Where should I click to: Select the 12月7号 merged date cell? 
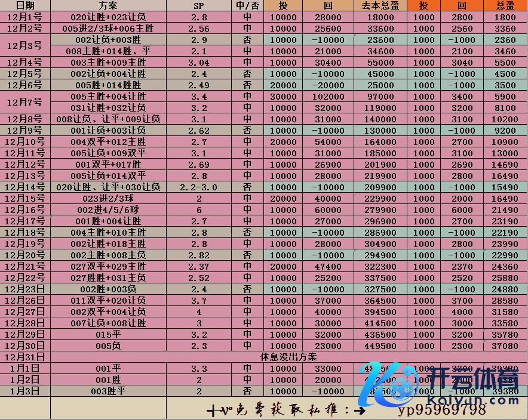pos(25,102)
